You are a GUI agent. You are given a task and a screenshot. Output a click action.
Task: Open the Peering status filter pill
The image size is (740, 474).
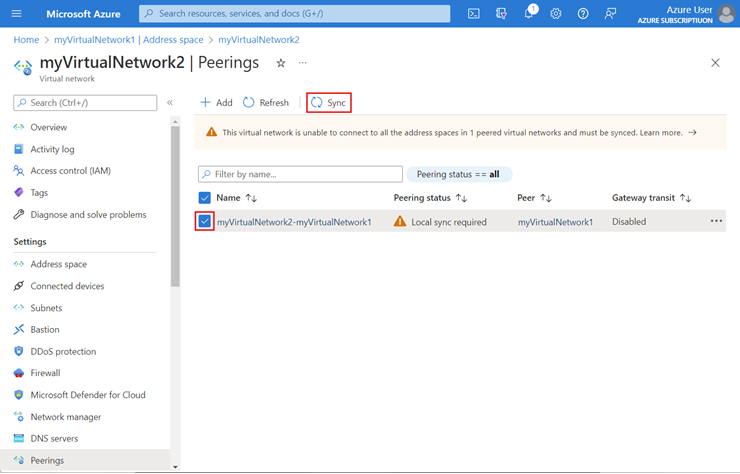click(459, 174)
